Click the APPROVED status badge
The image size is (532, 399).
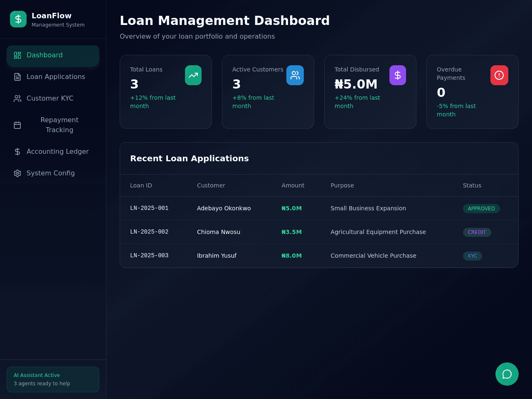tap(481, 209)
